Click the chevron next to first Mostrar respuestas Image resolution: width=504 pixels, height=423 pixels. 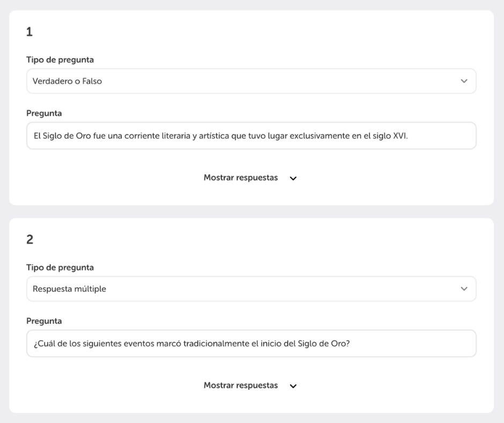click(293, 178)
